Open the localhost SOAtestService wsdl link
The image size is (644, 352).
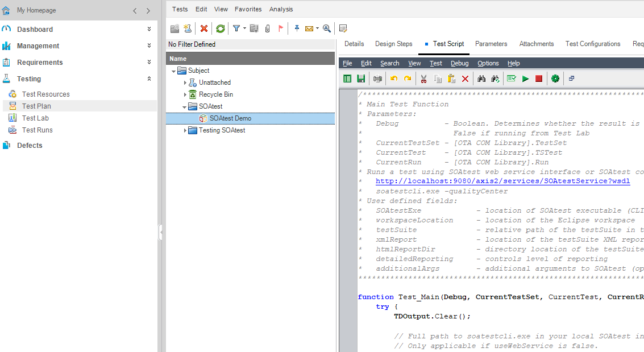[x=502, y=181]
